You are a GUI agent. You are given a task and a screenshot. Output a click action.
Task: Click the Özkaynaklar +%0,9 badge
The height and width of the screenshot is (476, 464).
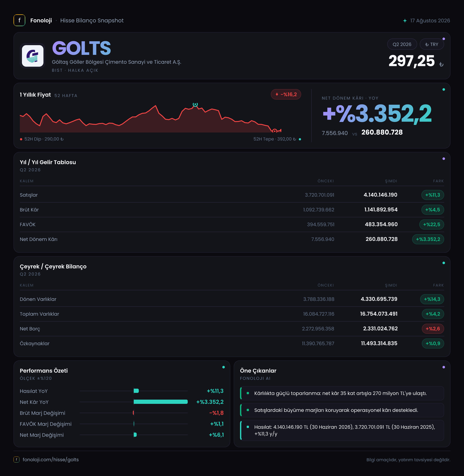click(433, 343)
